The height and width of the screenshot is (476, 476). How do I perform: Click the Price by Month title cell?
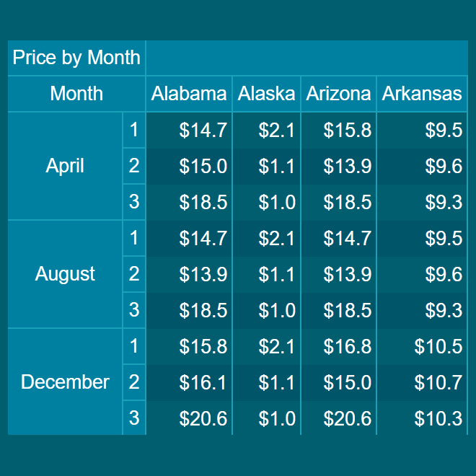(76, 58)
